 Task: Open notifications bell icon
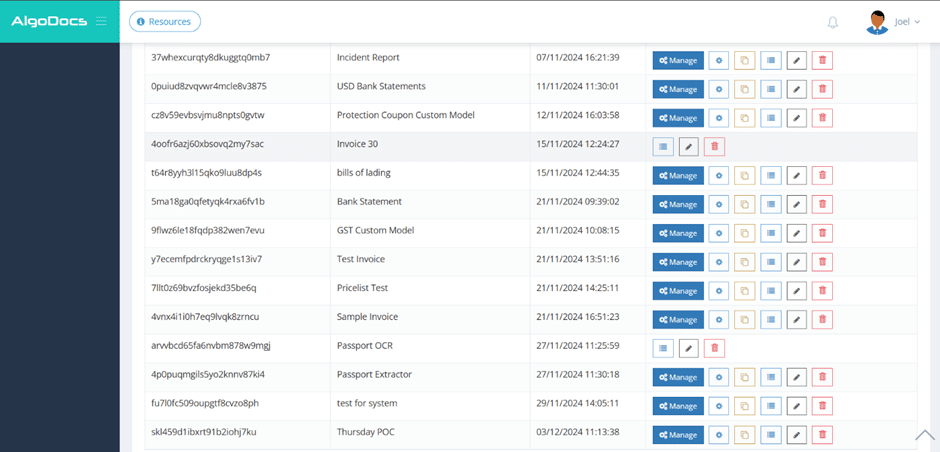833,22
